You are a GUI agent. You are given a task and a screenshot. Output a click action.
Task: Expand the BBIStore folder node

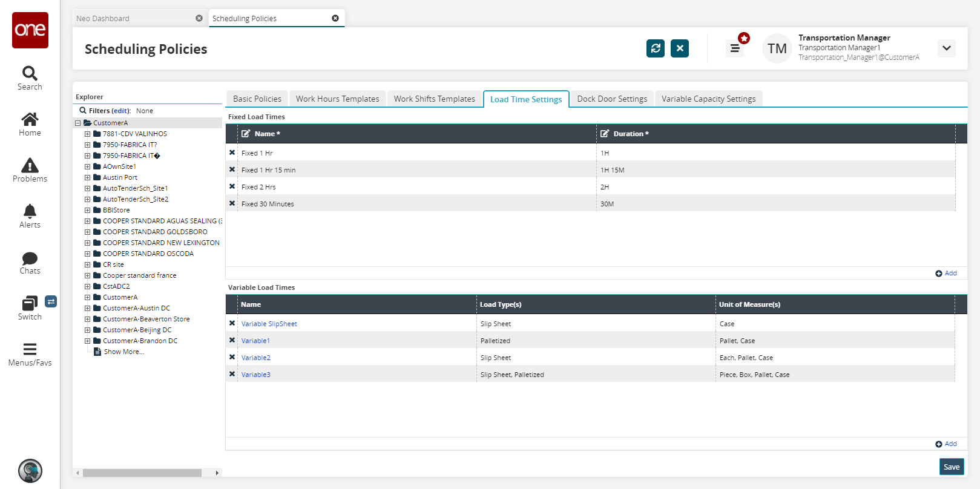click(87, 211)
